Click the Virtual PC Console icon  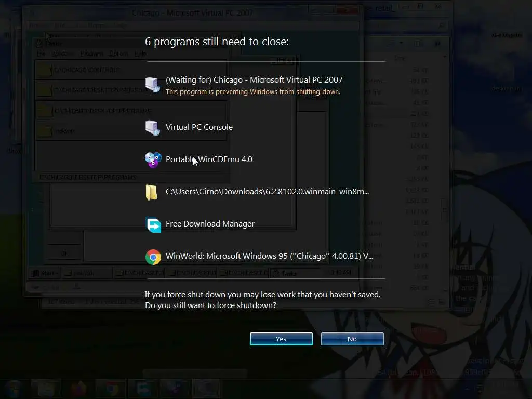coord(153,128)
